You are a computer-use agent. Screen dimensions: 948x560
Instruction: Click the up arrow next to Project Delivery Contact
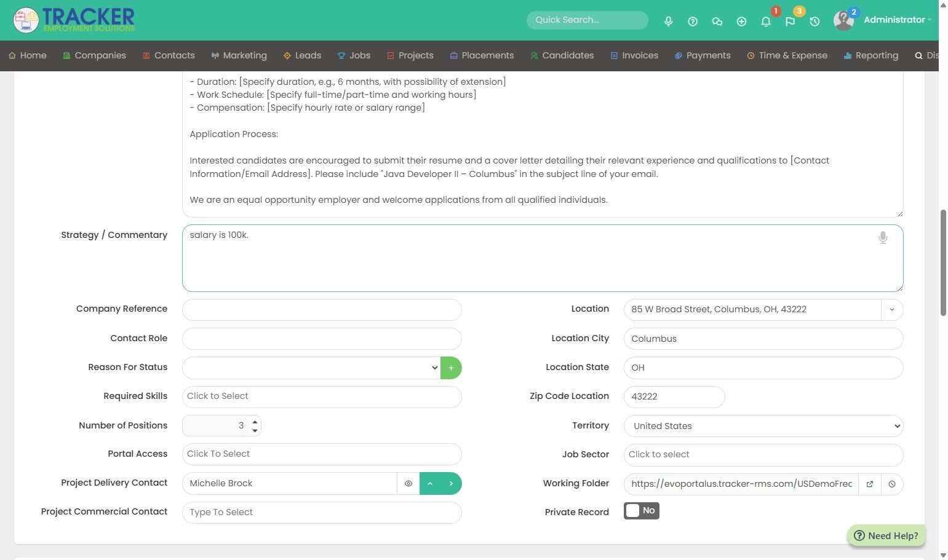430,484
